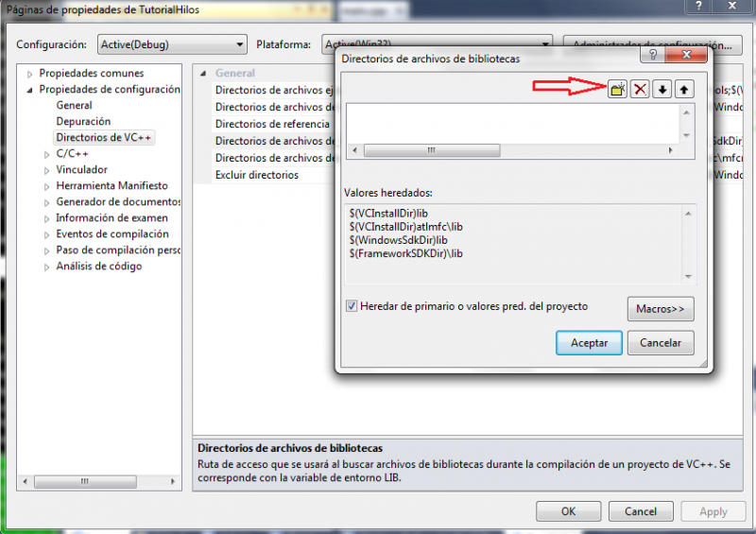
Task: Click Administrador de configuración button
Action: [x=652, y=44]
